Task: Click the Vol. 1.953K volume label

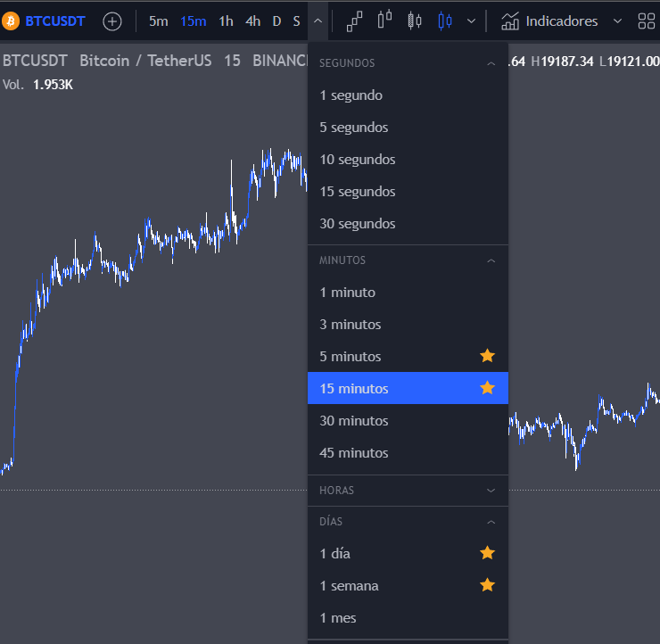Action: point(37,85)
